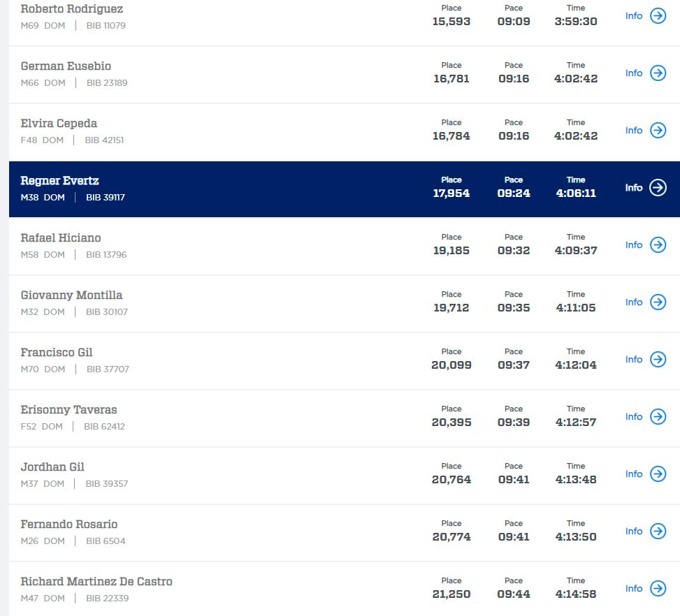Click German Eusebio's BIB 23189 text
Viewport: 680px width, 616px height.
point(107,83)
